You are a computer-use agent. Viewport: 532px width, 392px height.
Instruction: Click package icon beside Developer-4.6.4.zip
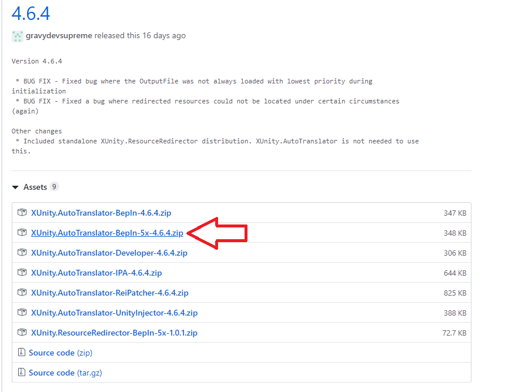pyautogui.click(x=22, y=252)
